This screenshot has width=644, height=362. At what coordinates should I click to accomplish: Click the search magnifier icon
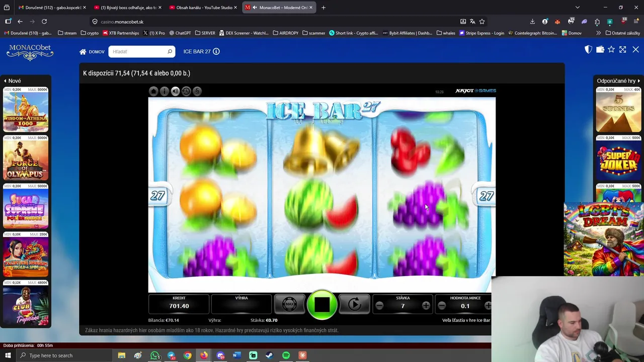[170, 51]
